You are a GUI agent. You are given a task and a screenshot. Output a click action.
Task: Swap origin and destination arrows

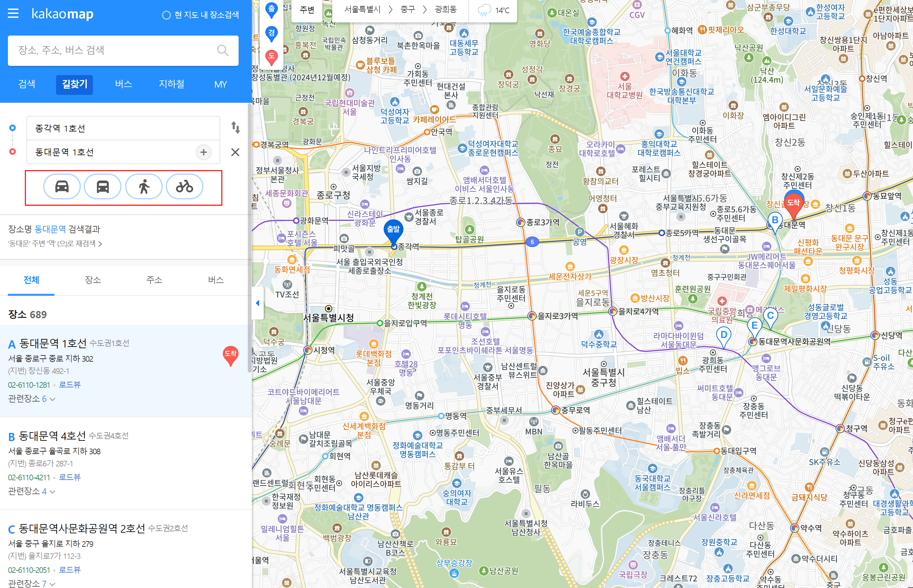[236, 127]
